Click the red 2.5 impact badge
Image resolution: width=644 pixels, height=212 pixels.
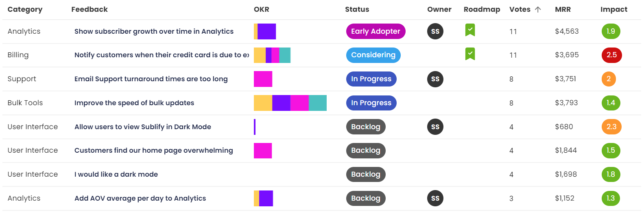611,55
